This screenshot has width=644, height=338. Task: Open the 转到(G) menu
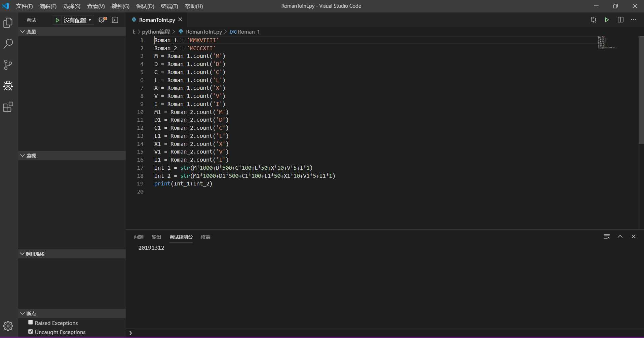[x=120, y=6]
